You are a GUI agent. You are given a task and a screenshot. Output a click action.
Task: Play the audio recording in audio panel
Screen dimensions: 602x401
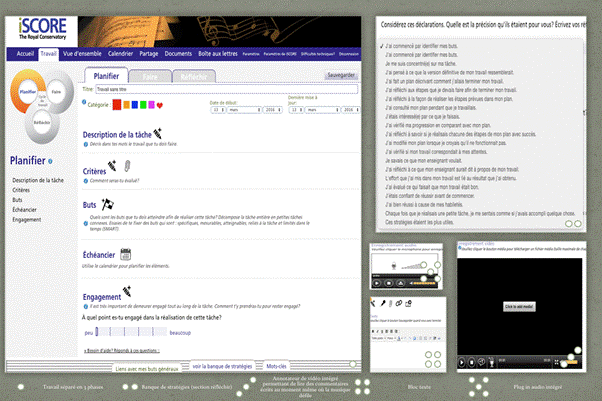pos(377,283)
